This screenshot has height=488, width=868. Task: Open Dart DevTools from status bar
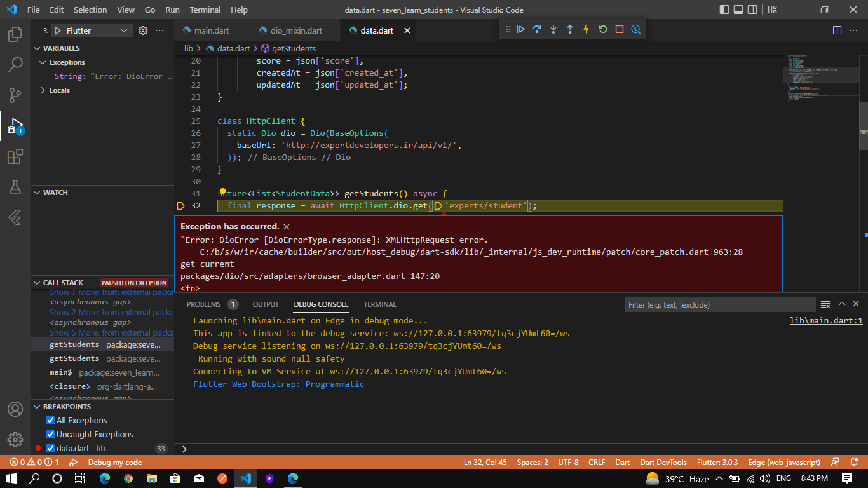663,463
